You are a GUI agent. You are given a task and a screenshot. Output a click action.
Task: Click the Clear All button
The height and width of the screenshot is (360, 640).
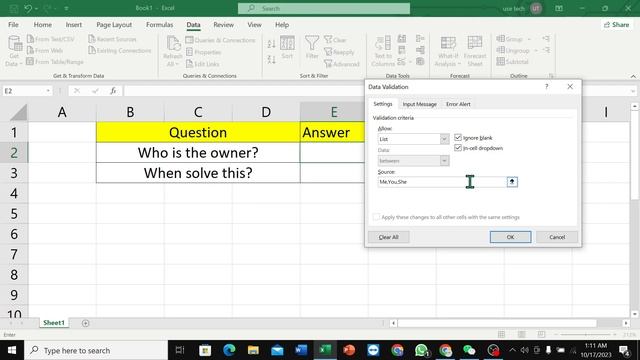tap(388, 237)
